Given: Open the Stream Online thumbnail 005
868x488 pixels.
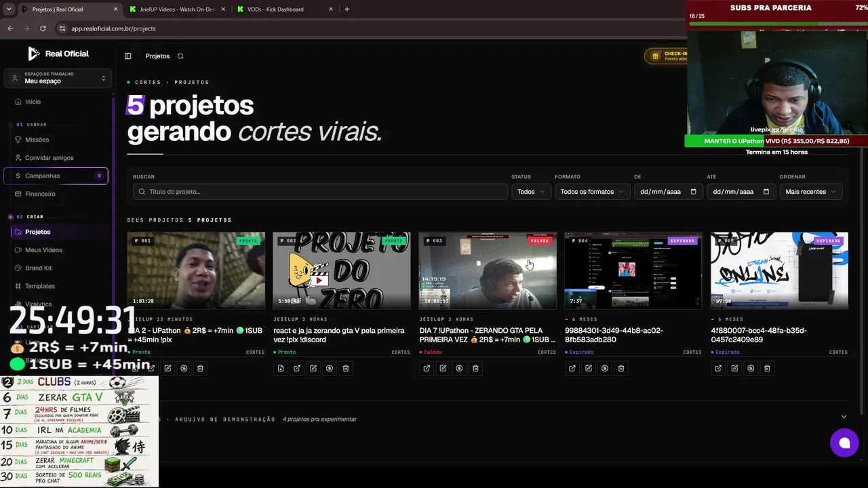Looking at the screenshot, I should click(x=779, y=270).
